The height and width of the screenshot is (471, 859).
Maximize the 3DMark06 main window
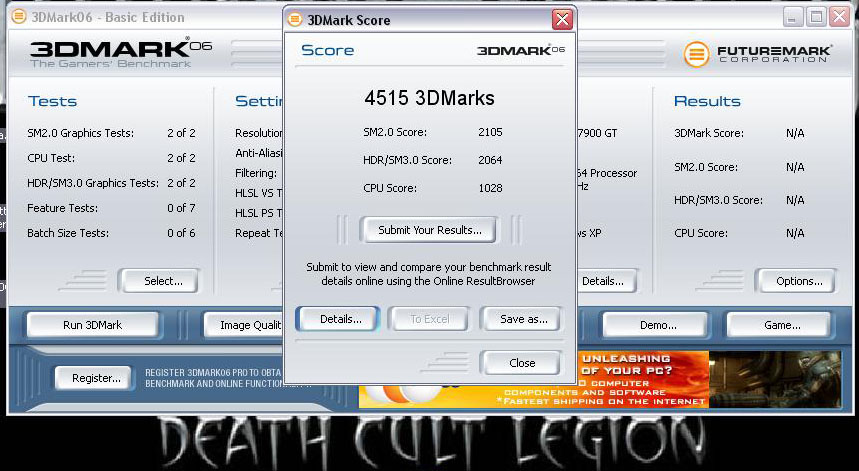(815, 17)
